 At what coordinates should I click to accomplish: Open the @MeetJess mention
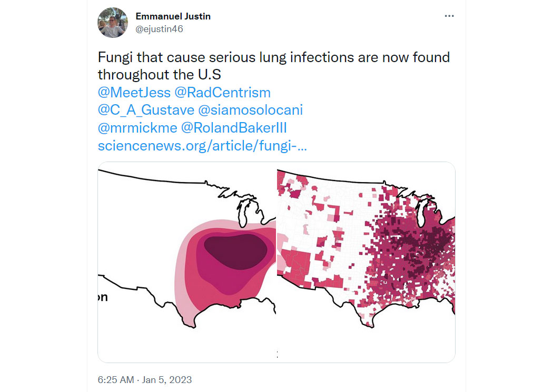click(x=134, y=93)
